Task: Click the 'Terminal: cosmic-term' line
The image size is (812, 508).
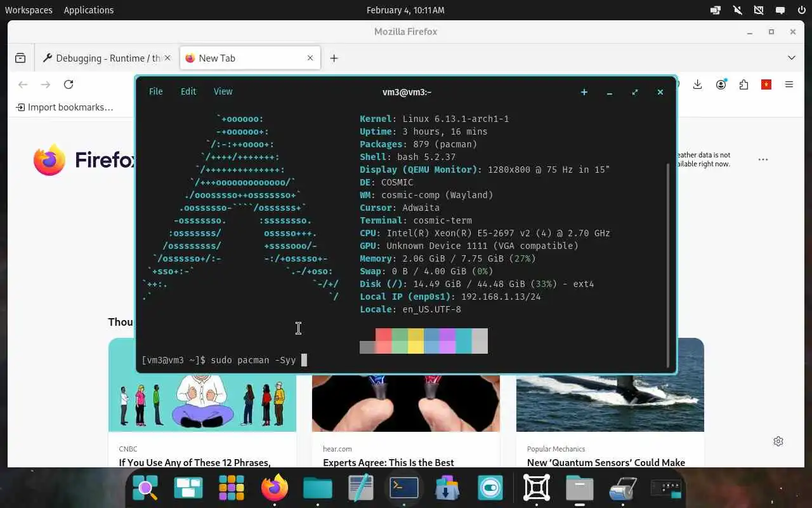Action: pos(416,220)
